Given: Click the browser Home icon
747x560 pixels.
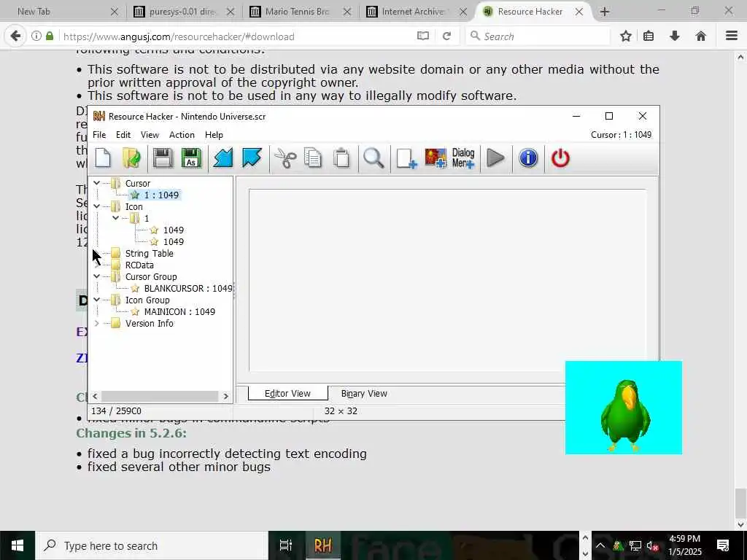Looking at the screenshot, I should [x=701, y=36].
